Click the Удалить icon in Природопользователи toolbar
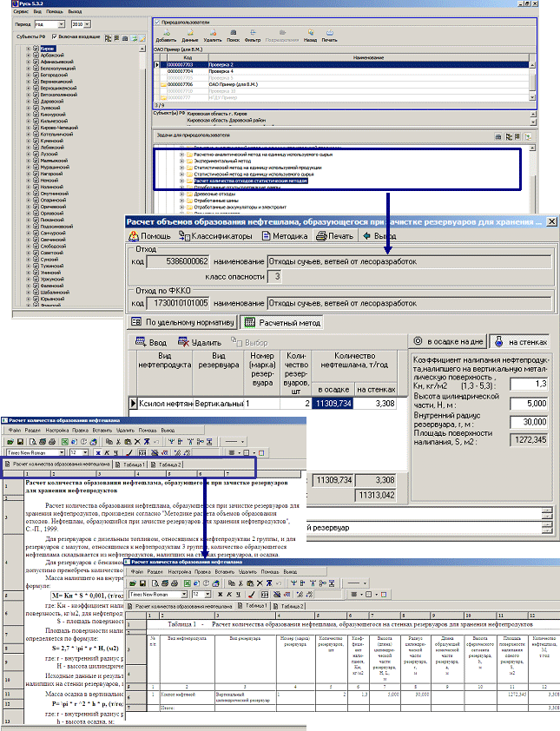 point(208,33)
